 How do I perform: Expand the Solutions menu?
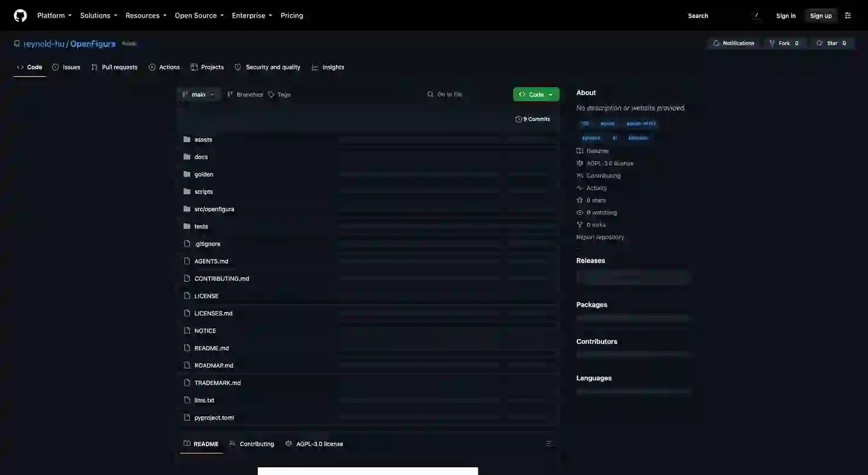click(99, 16)
